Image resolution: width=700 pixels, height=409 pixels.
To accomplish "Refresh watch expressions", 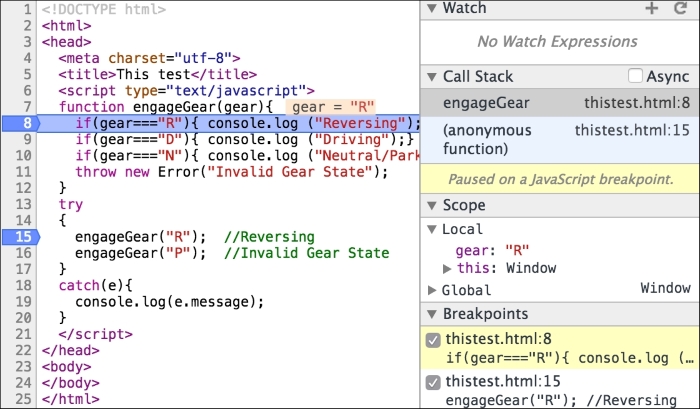I will pos(680,8).
